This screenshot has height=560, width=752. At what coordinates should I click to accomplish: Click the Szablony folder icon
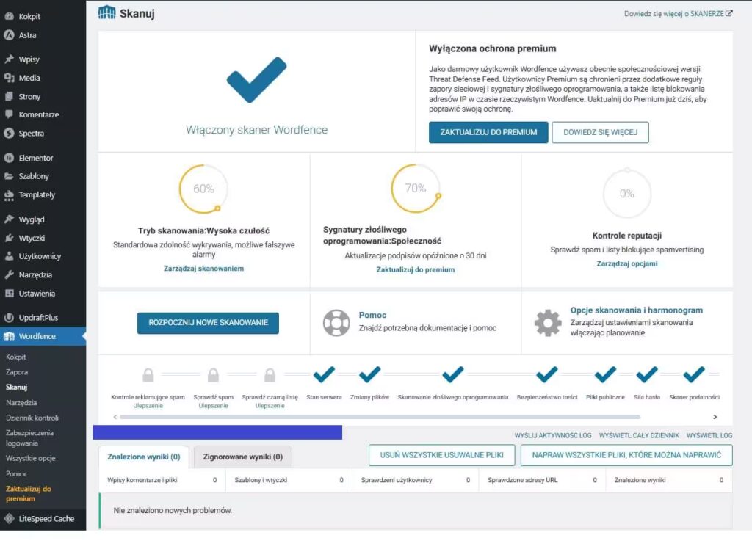(x=9, y=176)
